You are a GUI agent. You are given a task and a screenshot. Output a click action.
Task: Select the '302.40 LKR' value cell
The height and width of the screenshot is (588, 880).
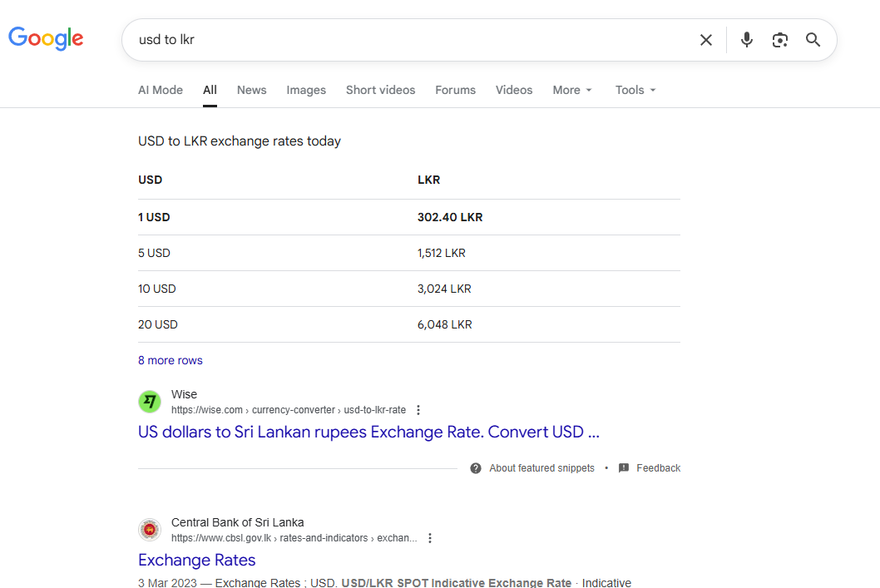pos(450,217)
